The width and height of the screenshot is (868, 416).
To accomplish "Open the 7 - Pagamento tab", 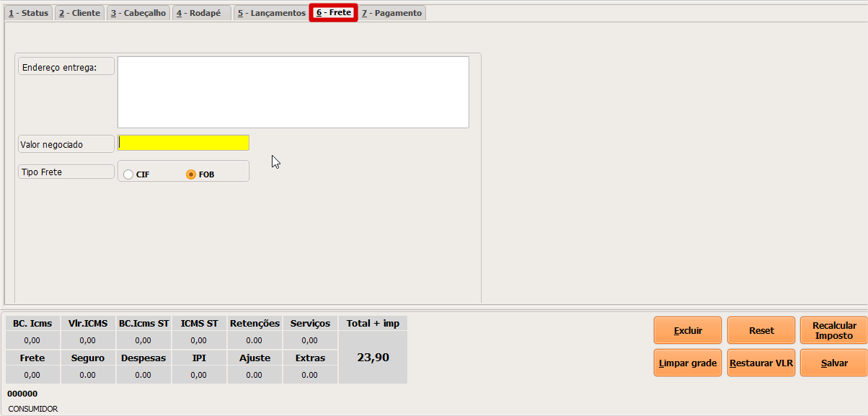I will (x=392, y=13).
